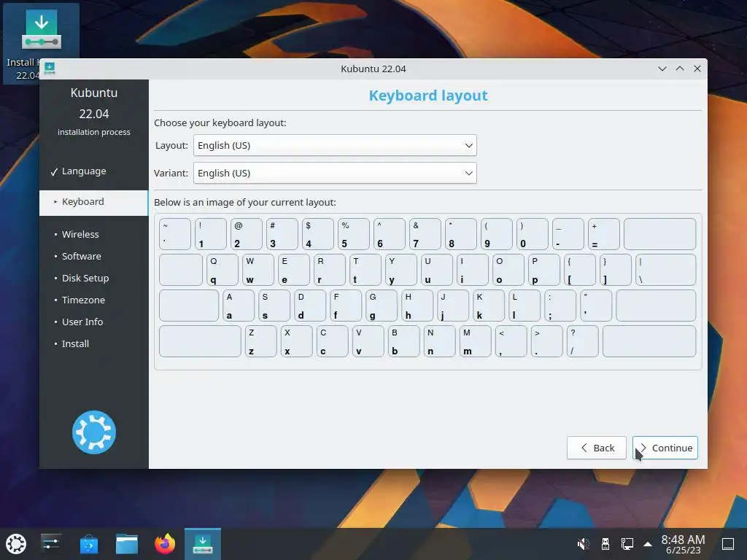Launch Discover software center from taskbar
The height and width of the screenshot is (560, 747).
88,544
